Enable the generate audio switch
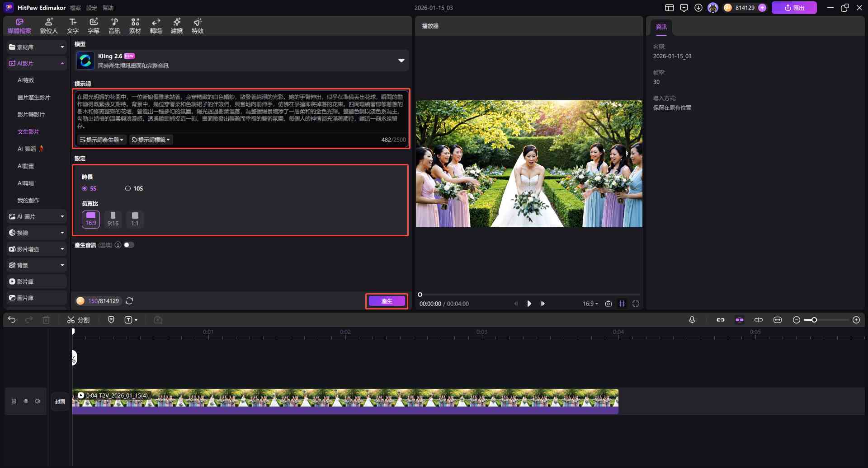The height and width of the screenshot is (468, 868). [129, 245]
